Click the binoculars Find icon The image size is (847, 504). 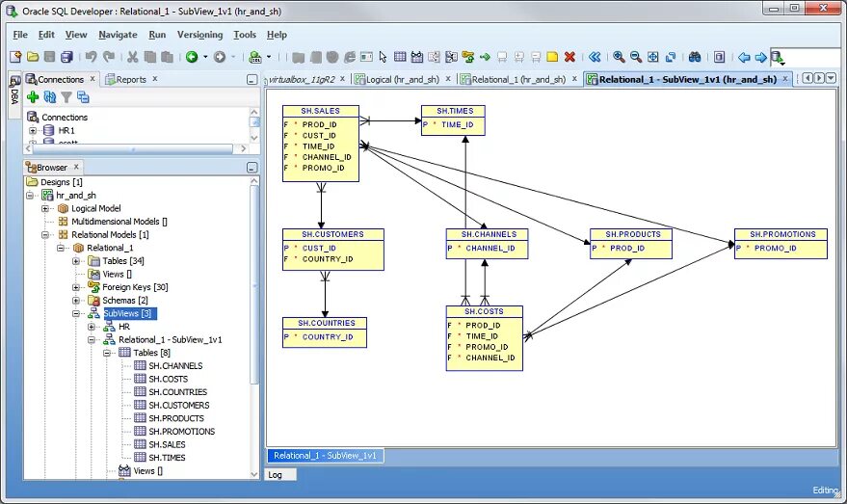(695, 57)
